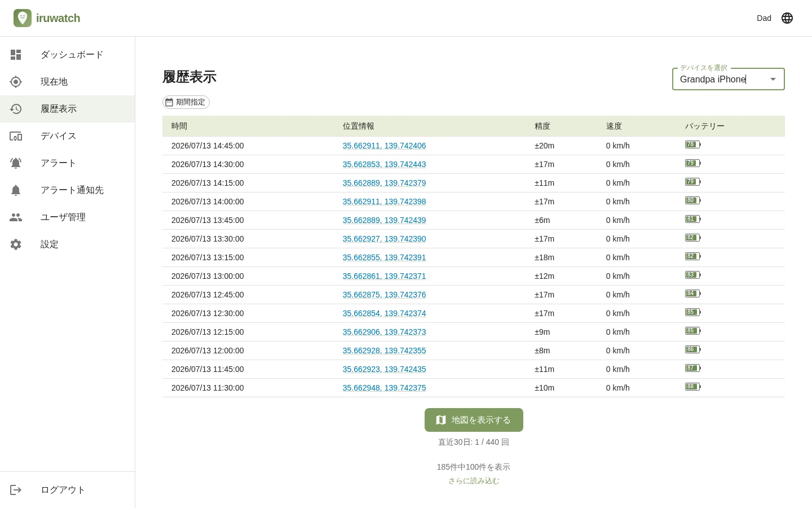Click the 履歴表示 page heading

click(x=189, y=77)
